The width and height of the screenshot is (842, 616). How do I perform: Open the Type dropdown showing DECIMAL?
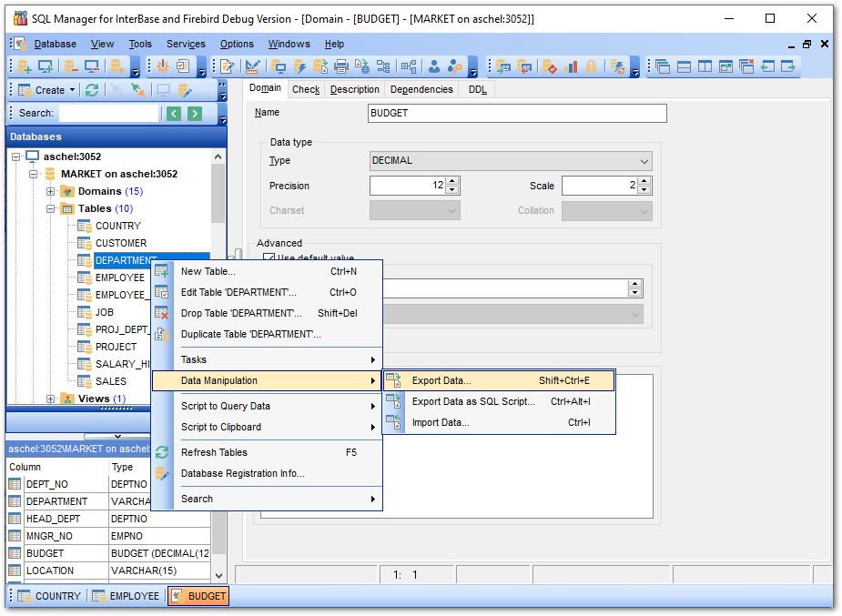pos(644,161)
